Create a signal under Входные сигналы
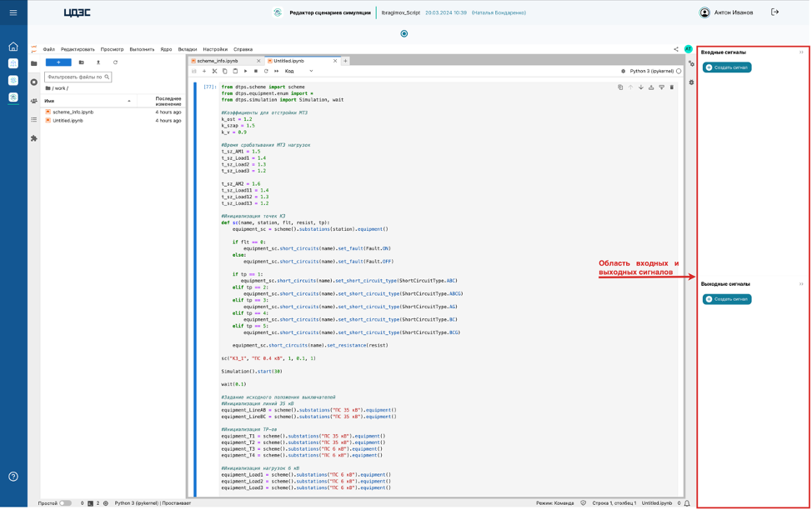This screenshot has height=510, width=812. click(x=727, y=67)
